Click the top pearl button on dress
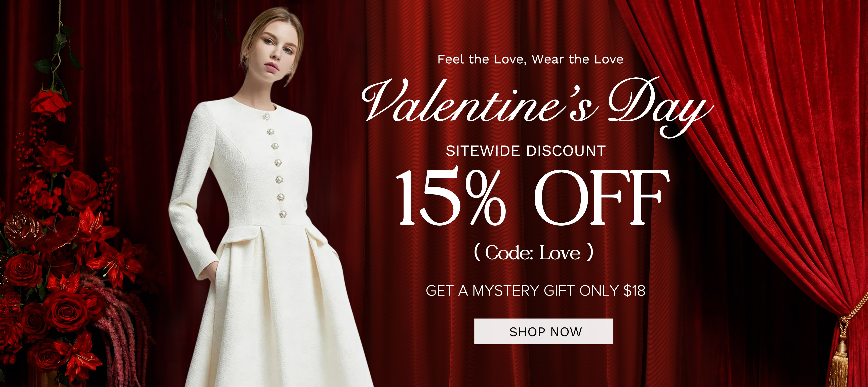The width and height of the screenshot is (868, 387). (266, 117)
